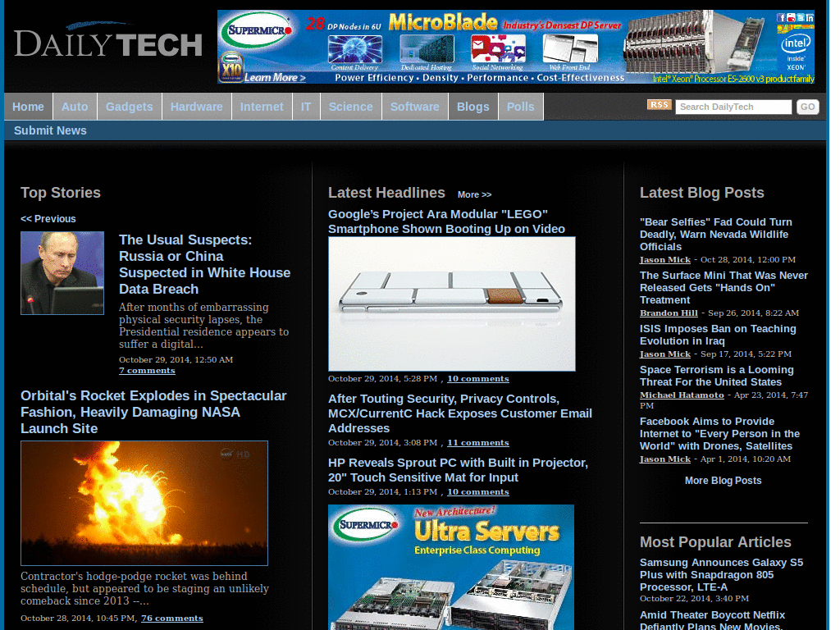
Task: Click the Project Ara phone image
Action: tap(452, 304)
